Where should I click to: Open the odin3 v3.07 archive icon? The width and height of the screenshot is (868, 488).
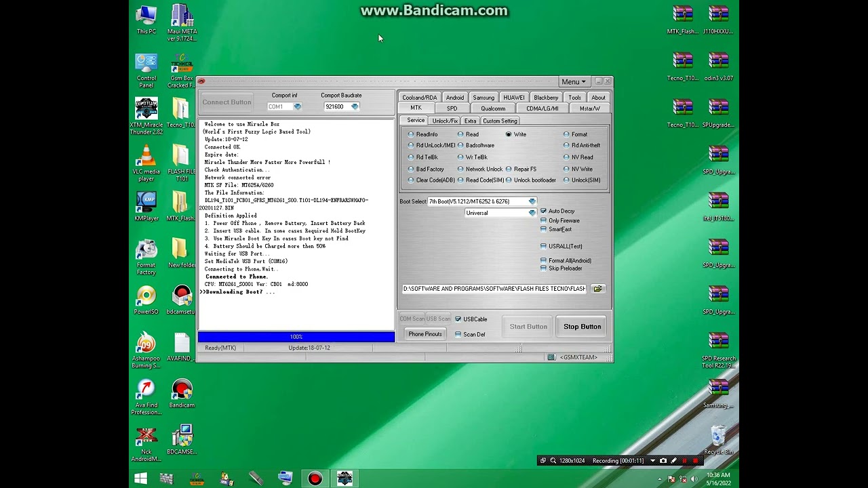718,66
